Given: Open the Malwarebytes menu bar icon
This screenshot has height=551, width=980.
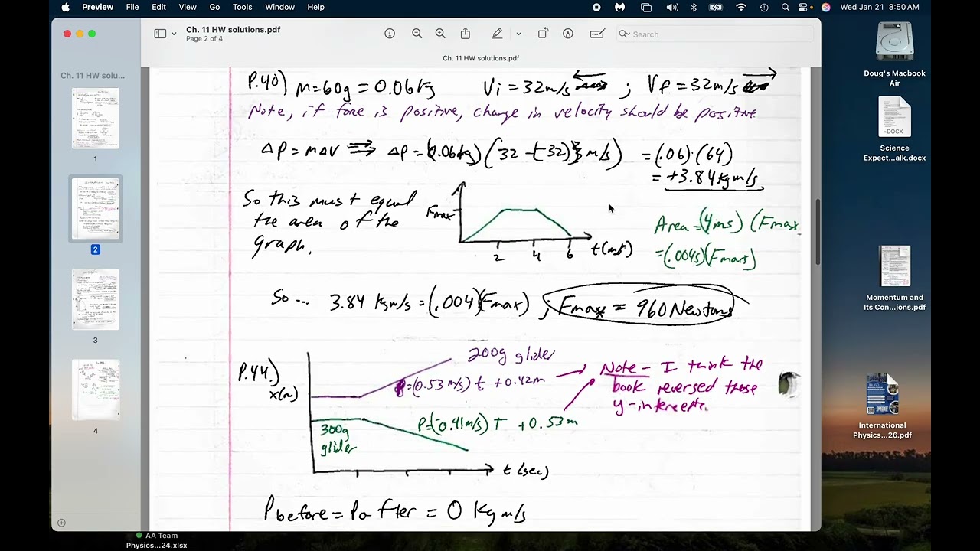Looking at the screenshot, I should 619,7.
